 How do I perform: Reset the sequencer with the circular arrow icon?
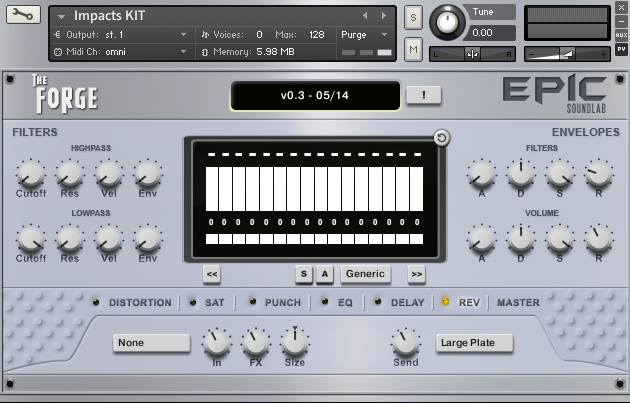coord(442,138)
